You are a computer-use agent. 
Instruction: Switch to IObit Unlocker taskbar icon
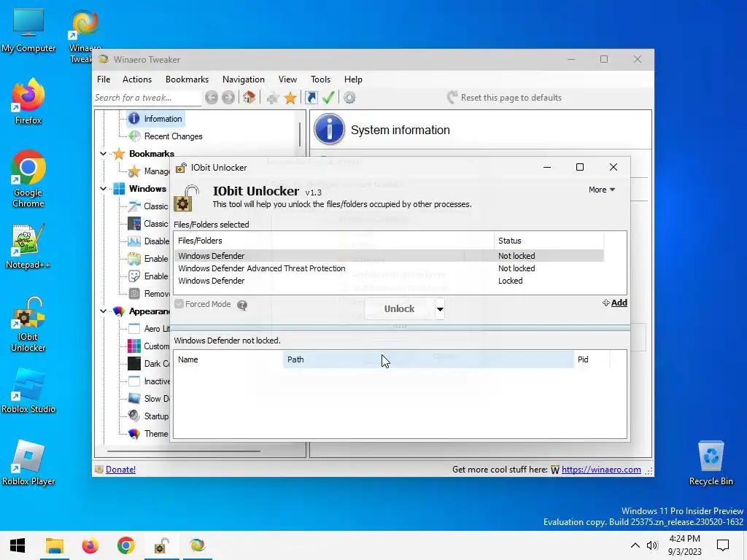click(x=161, y=545)
